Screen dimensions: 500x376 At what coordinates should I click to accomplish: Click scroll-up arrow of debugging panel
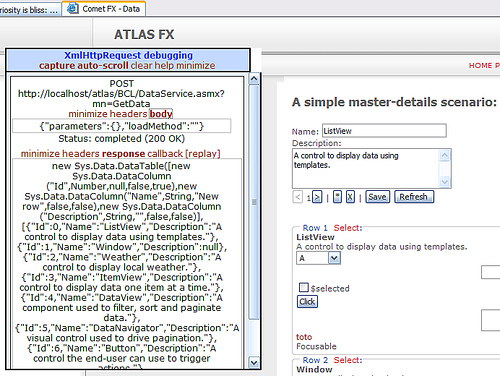pyautogui.click(x=254, y=79)
